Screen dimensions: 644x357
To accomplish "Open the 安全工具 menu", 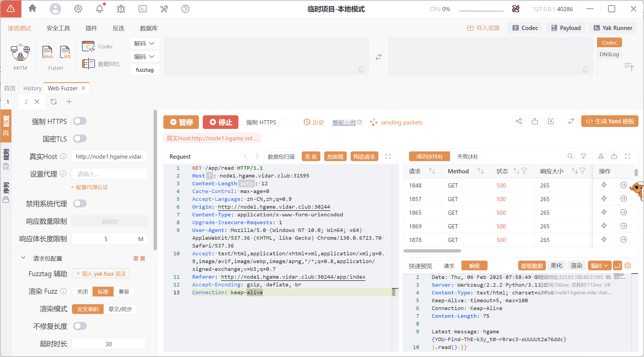I will point(58,28).
